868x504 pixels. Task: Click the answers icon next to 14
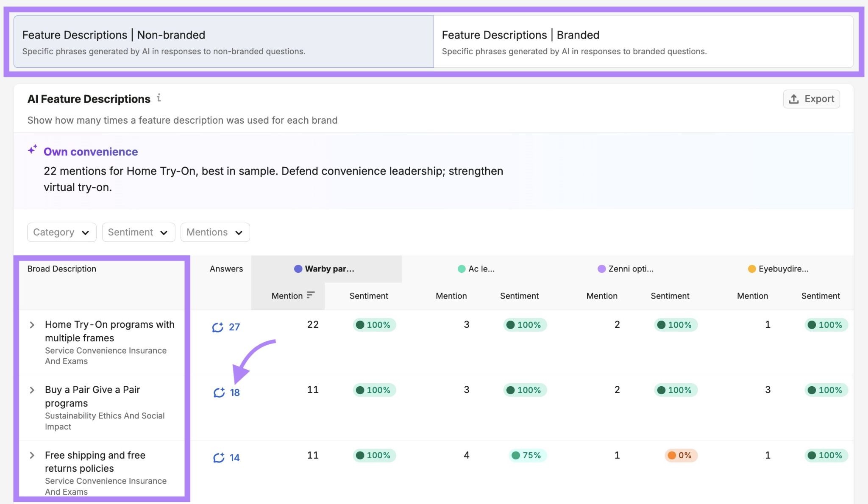pos(219,458)
